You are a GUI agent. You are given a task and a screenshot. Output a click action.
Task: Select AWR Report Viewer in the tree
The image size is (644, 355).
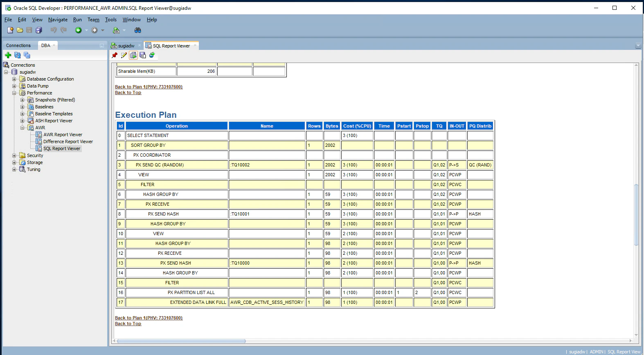[x=63, y=135]
